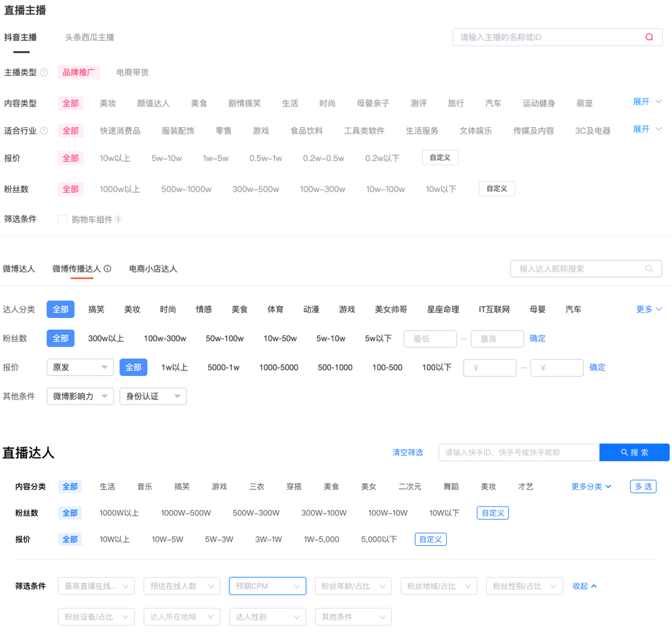Select 电商带货 anchor type

coord(133,73)
